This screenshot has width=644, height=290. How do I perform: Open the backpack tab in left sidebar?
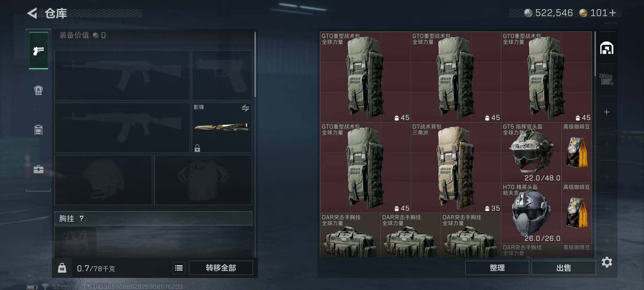tap(38, 90)
